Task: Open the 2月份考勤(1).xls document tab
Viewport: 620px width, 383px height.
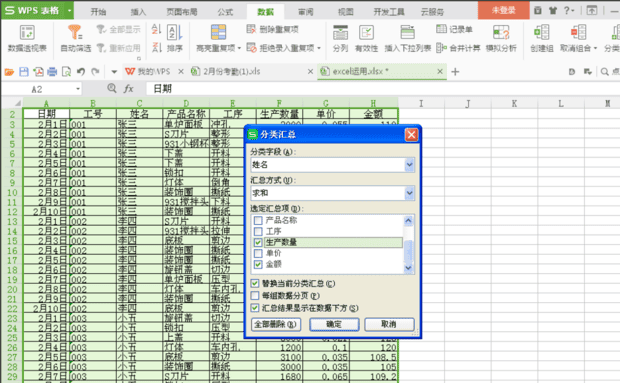Action: (x=231, y=72)
